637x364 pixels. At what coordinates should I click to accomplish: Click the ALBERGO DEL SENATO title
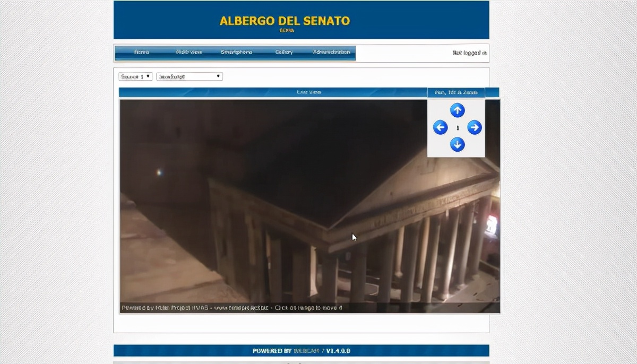pyautogui.click(x=285, y=21)
